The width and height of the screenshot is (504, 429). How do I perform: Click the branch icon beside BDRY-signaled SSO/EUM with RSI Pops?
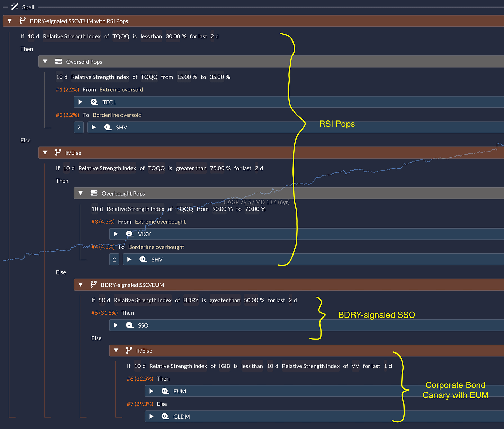tap(22, 21)
